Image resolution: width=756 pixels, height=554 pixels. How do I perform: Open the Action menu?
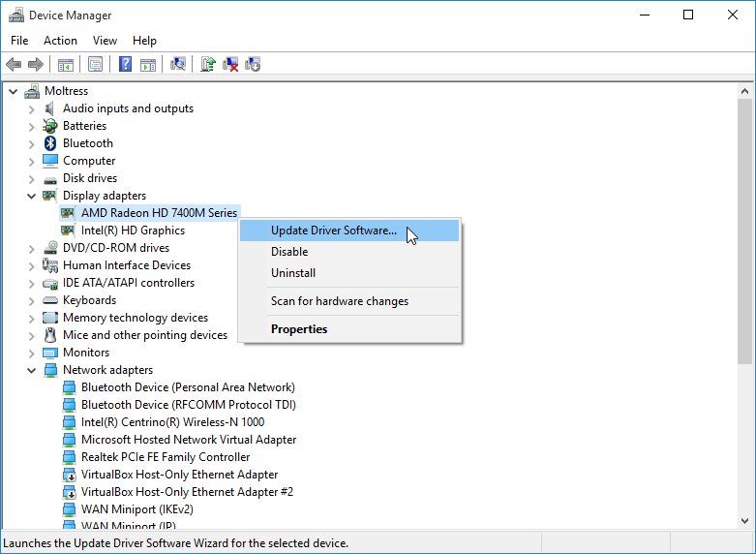pyautogui.click(x=60, y=41)
